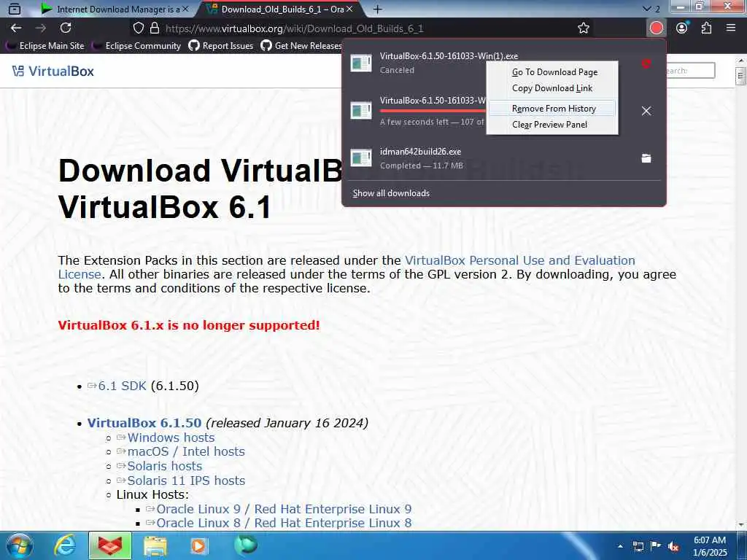Open the Eclipse Community bookmark
The height and width of the screenshot is (560, 747).
point(136,46)
